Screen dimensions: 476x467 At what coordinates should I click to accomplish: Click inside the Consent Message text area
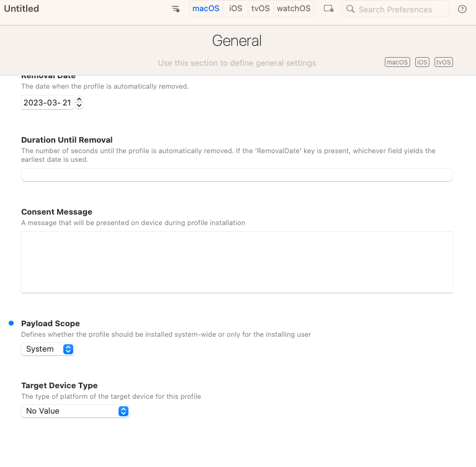[236, 262]
